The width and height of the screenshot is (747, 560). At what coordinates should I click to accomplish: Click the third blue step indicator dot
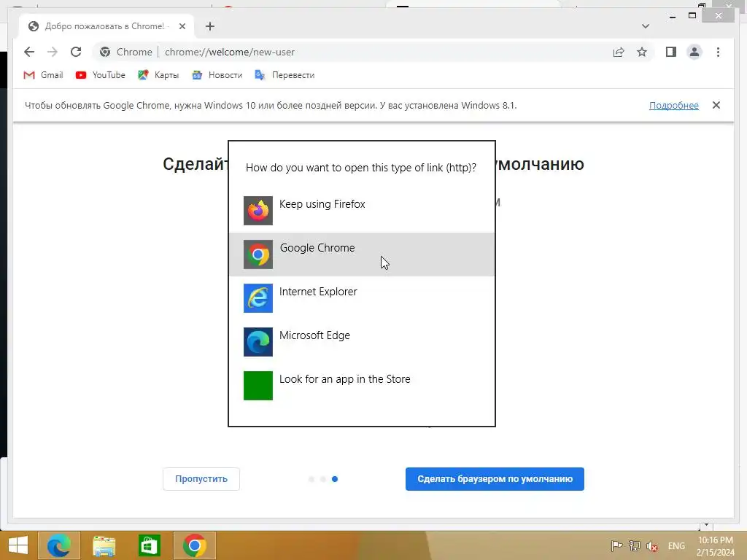(335, 479)
